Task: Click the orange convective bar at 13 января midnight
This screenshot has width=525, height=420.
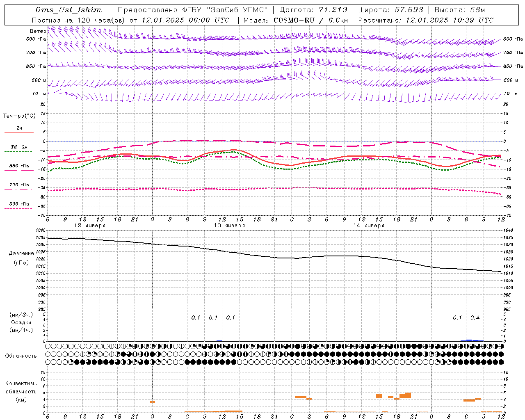Action: (x=152, y=402)
